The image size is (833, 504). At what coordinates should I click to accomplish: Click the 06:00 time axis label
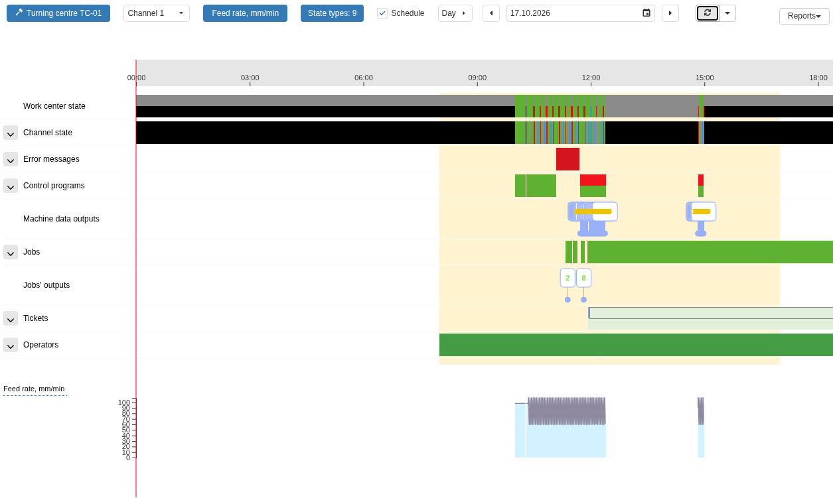tap(364, 78)
